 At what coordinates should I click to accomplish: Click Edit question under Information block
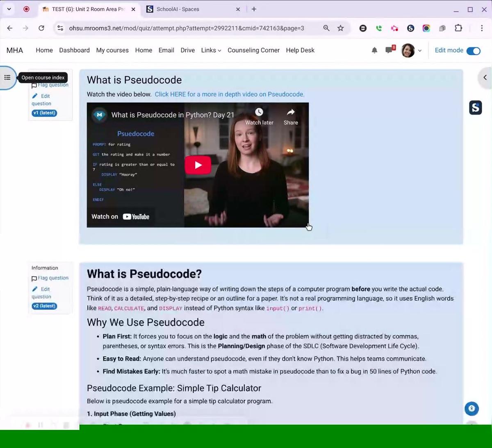click(41, 293)
